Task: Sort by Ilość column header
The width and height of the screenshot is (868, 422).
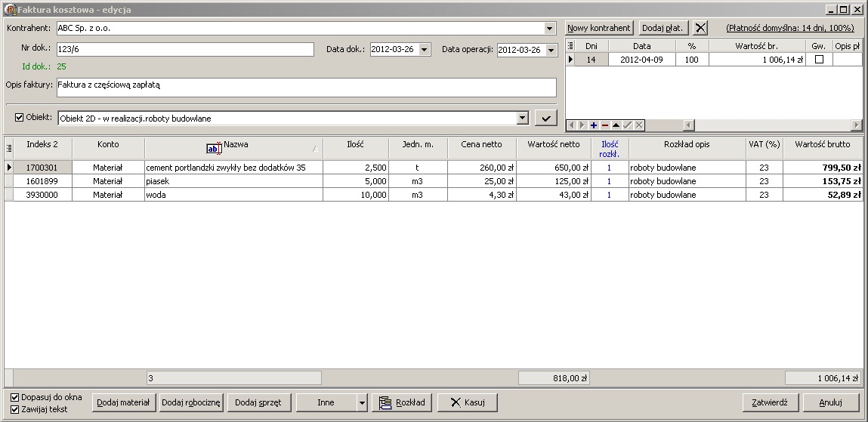Action: [355, 148]
